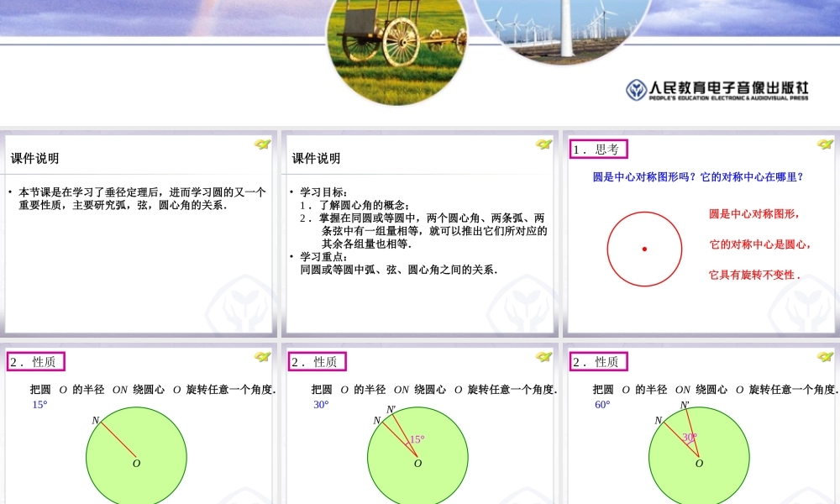Click the blue question 圆是中心对称图形吗

[x=698, y=176]
